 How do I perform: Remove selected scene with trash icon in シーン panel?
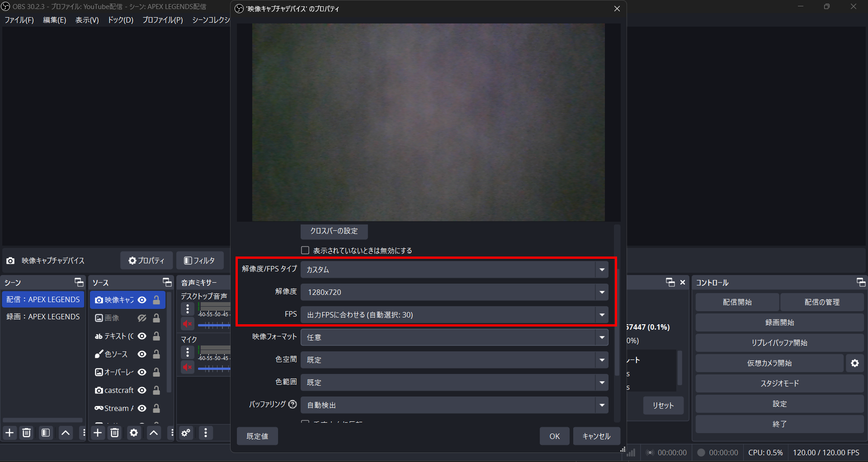(27, 433)
